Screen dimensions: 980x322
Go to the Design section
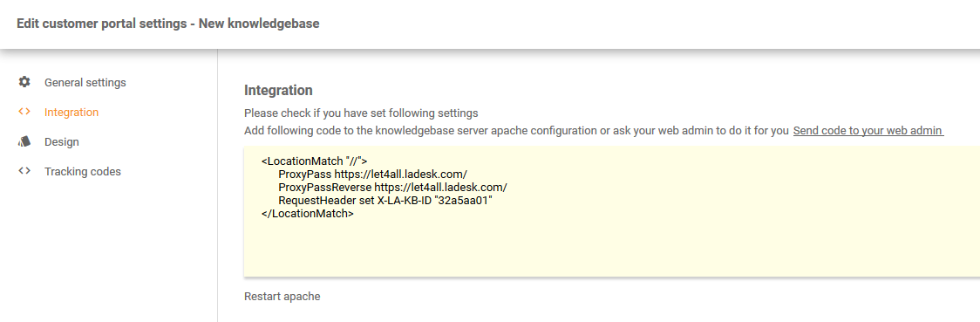(x=61, y=142)
